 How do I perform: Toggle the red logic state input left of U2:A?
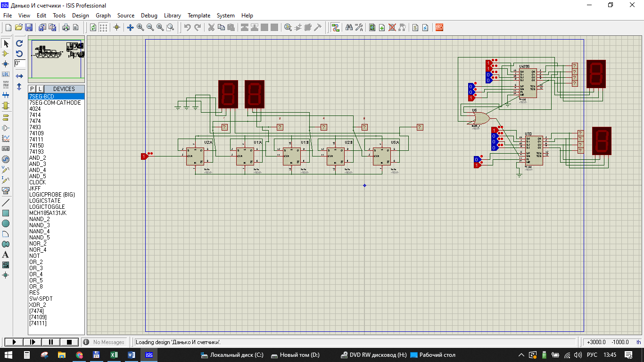click(x=144, y=156)
